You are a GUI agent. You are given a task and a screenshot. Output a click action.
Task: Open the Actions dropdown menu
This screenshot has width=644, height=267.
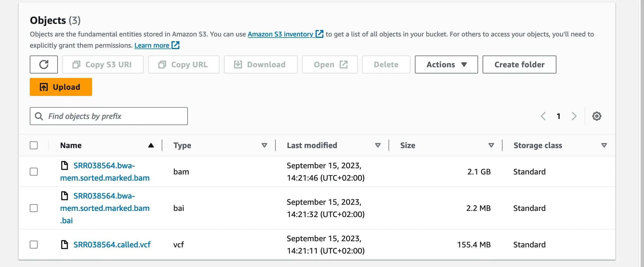click(x=446, y=65)
